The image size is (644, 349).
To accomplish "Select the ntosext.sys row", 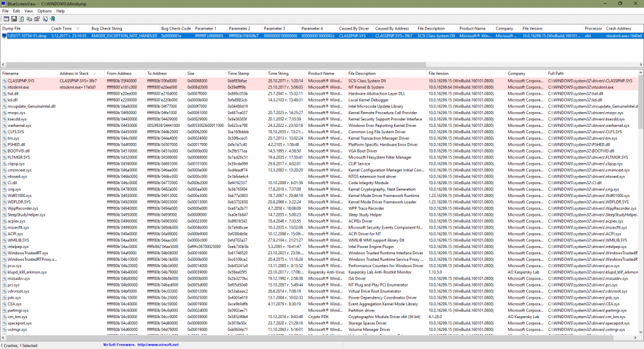I will tap(319, 176).
